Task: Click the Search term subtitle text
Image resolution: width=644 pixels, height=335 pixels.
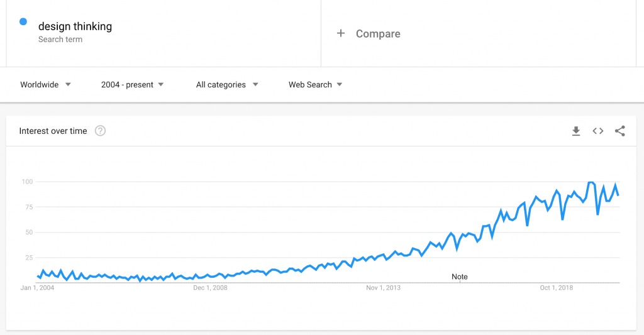Action: [60, 40]
